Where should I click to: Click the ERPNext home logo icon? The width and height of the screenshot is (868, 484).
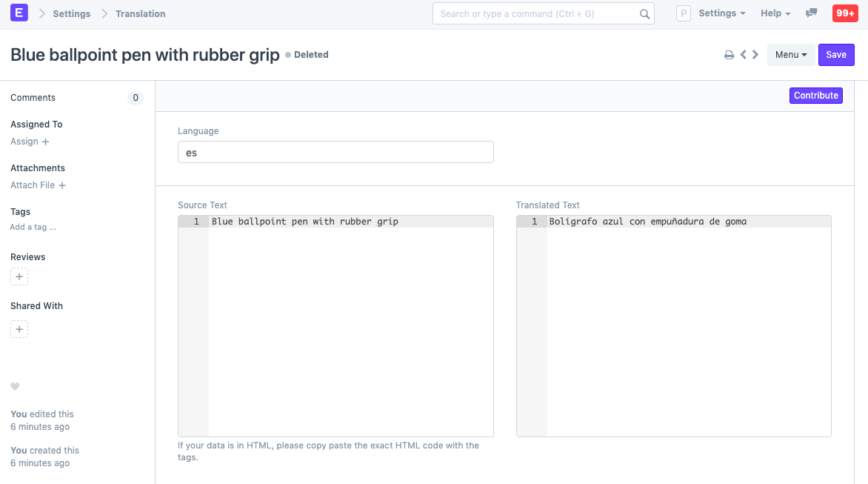click(19, 13)
